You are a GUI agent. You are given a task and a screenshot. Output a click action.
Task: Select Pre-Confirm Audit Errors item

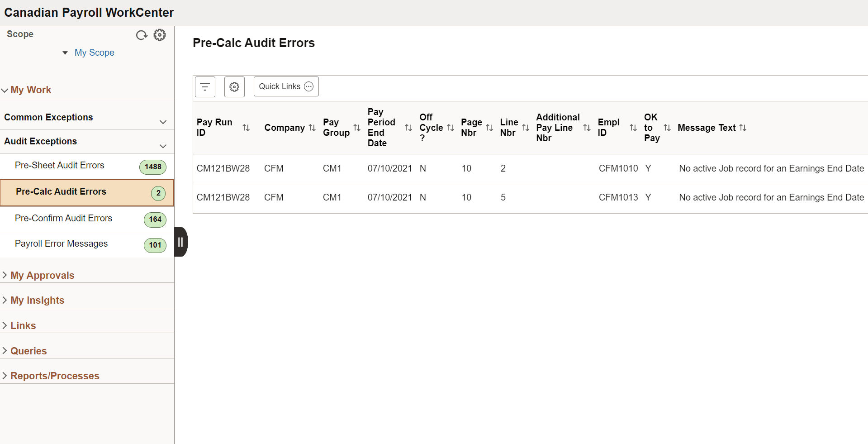coord(63,219)
